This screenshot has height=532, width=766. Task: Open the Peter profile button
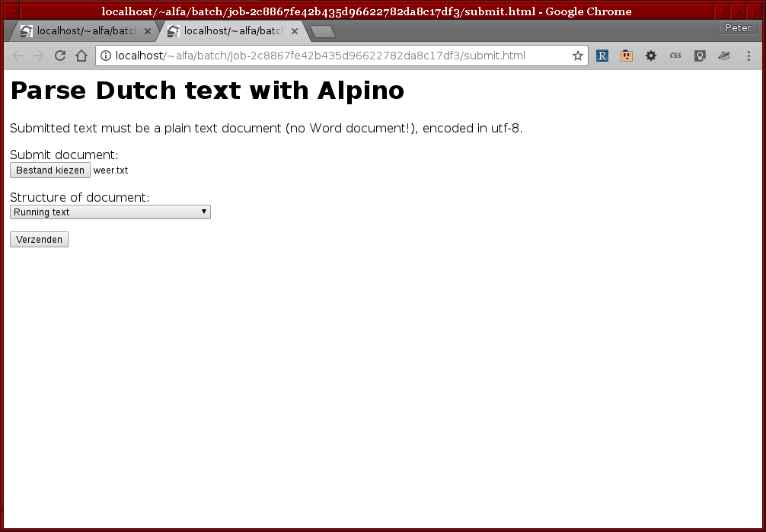pos(738,28)
